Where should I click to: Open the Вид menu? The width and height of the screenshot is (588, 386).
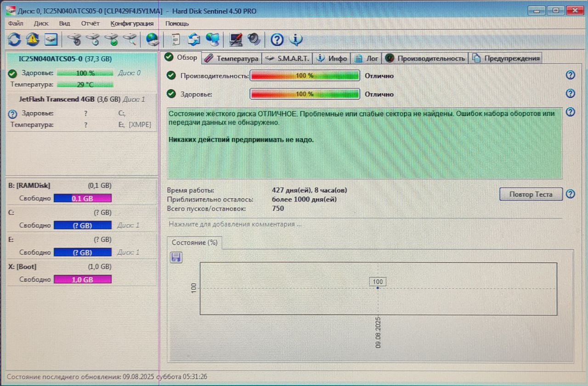click(x=64, y=23)
